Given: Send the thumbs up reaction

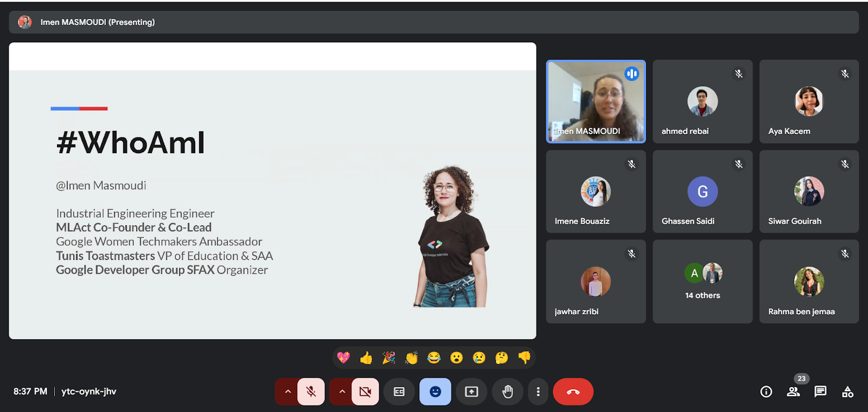Looking at the screenshot, I should click(x=366, y=358).
